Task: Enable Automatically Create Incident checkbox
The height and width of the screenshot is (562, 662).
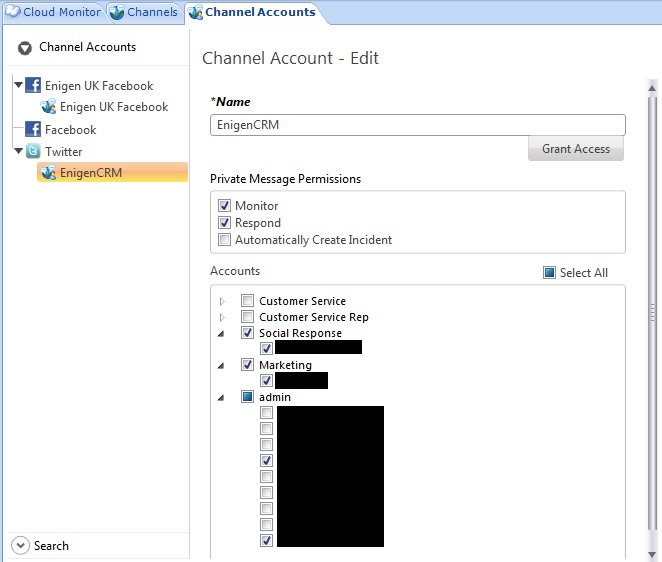Action: tap(224, 240)
